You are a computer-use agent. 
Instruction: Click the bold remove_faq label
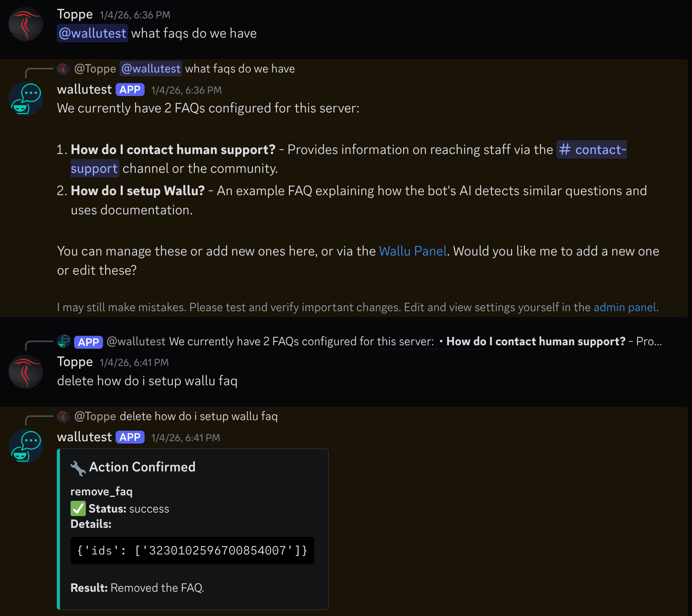[101, 491]
